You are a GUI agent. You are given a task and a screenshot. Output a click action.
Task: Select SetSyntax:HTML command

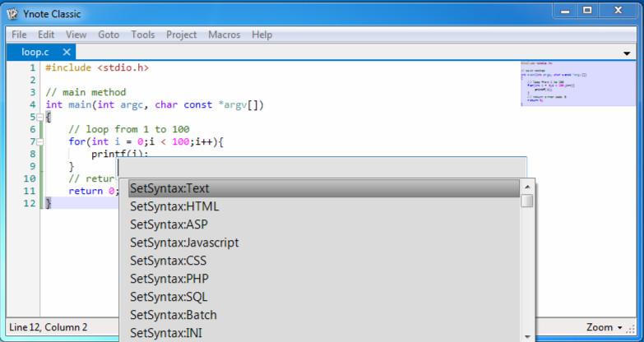(x=323, y=206)
